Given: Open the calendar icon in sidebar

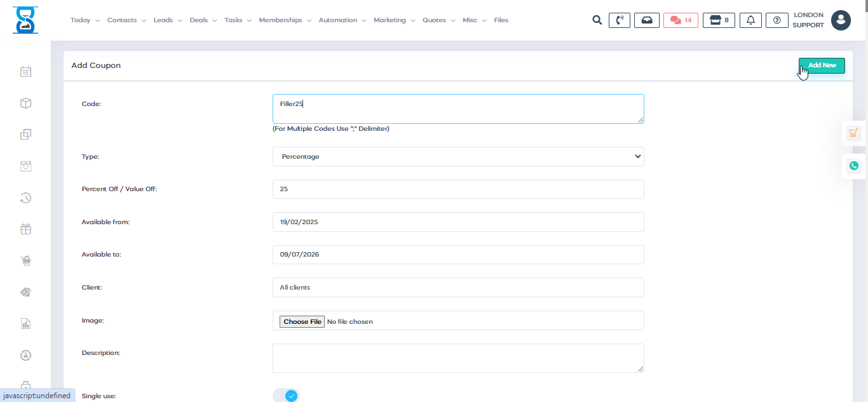Looking at the screenshot, I should tap(25, 72).
